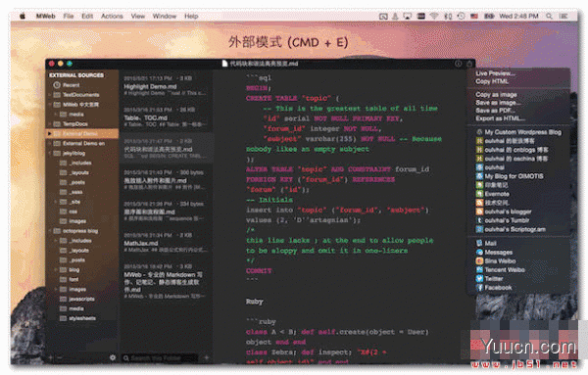
Task: Click the AirPlay display icon in menu bar
Action: click(x=408, y=16)
